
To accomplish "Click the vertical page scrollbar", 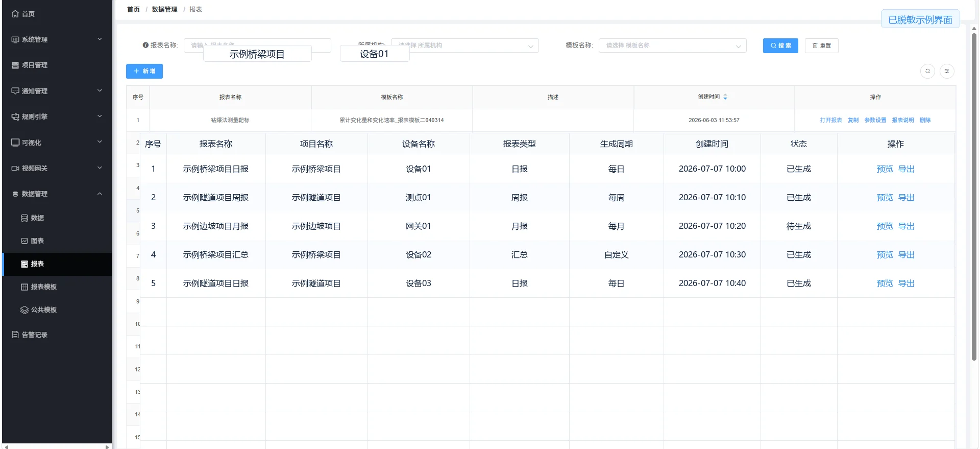I will coord(974,197).
